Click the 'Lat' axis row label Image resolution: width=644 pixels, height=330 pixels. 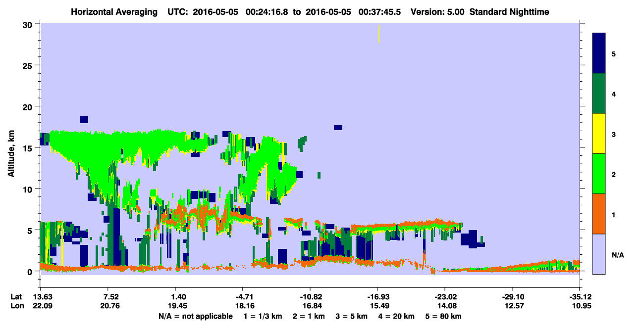[16, 297]
